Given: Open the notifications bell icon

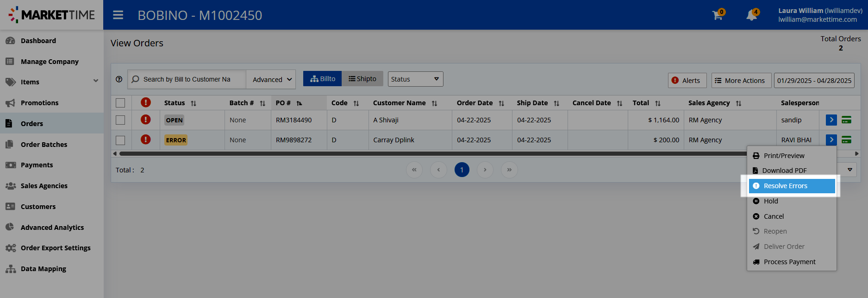Looking at the screenshot, I should click(x=752, y=15).
